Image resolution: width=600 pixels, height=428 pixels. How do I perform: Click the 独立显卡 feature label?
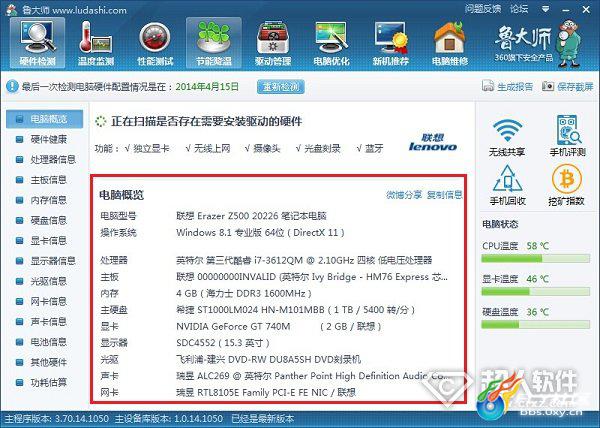pyautogui.click(x=151, y=148)
